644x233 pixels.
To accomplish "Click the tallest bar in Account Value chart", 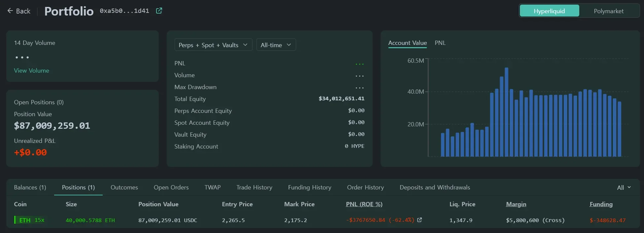I will click(x=506, y=112).
